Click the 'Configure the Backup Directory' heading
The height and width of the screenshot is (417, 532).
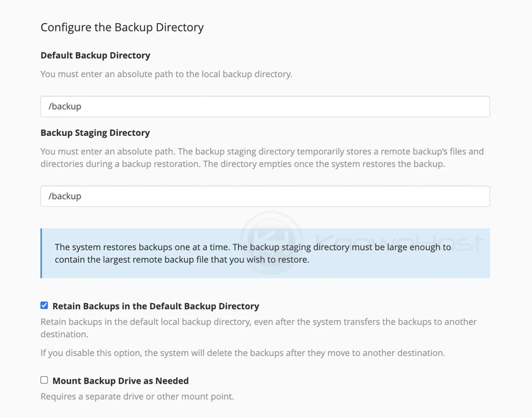[x=122, y=27]
